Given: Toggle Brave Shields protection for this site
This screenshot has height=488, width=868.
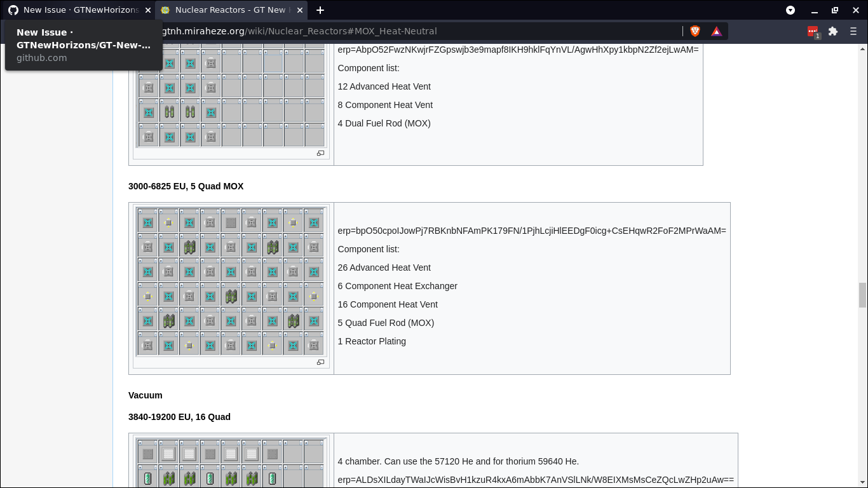Looking at the screenshot, I should tap(695, 30).
